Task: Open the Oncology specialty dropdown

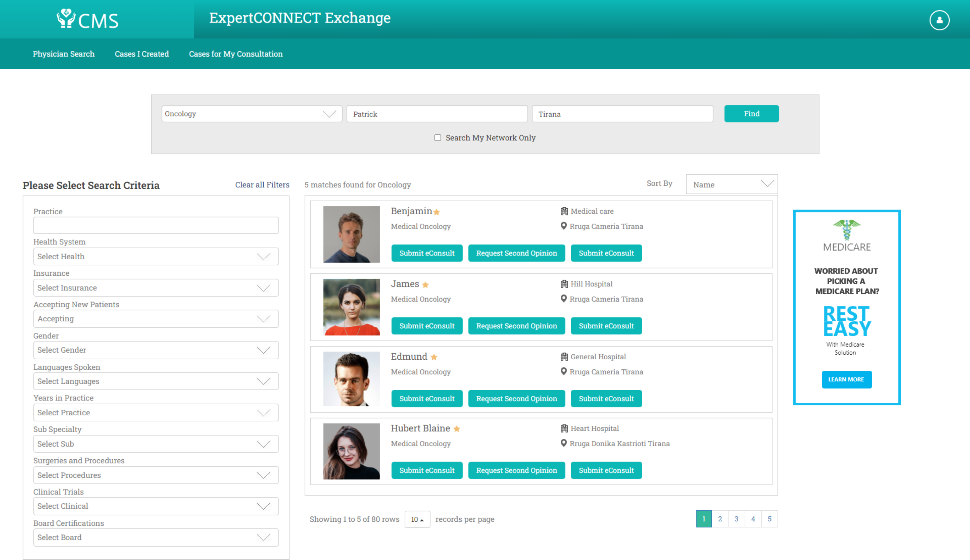Action: (x=252, y=114)
